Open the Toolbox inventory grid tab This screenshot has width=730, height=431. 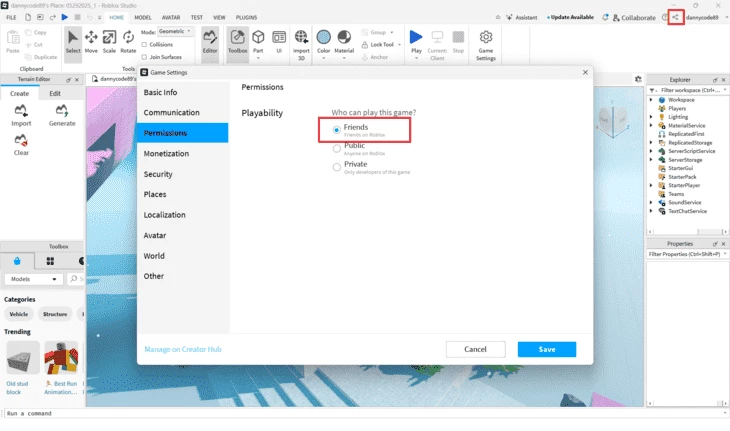50,261
